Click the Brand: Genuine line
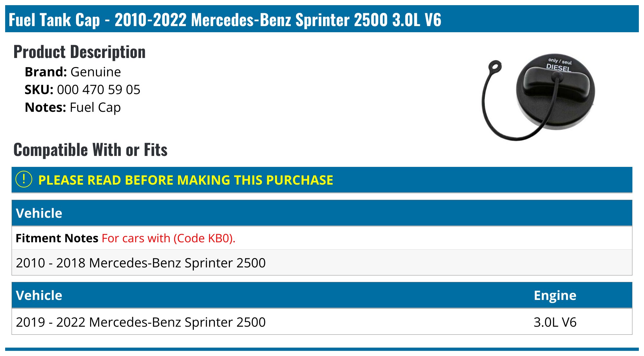This screenshot has width=644, height=356. (73, 72)
